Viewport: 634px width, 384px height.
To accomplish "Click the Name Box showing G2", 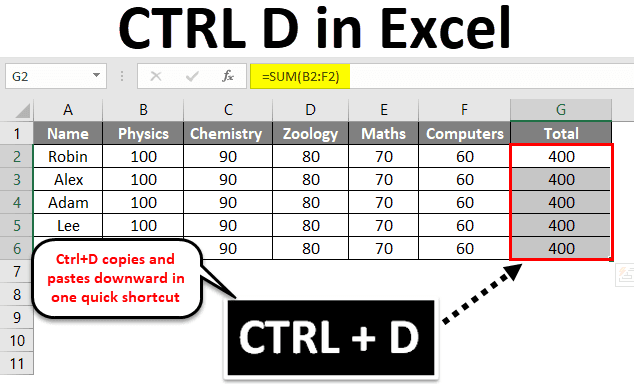I will point(56,76).
